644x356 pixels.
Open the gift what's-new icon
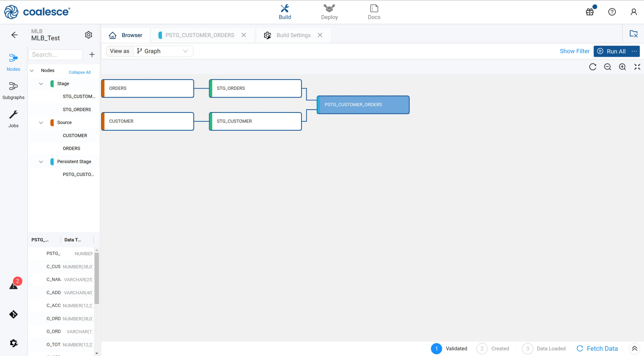click(590, 12)
